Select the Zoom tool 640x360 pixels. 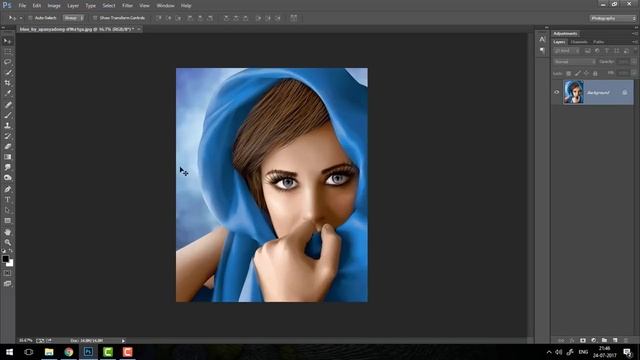pos(7,242)
